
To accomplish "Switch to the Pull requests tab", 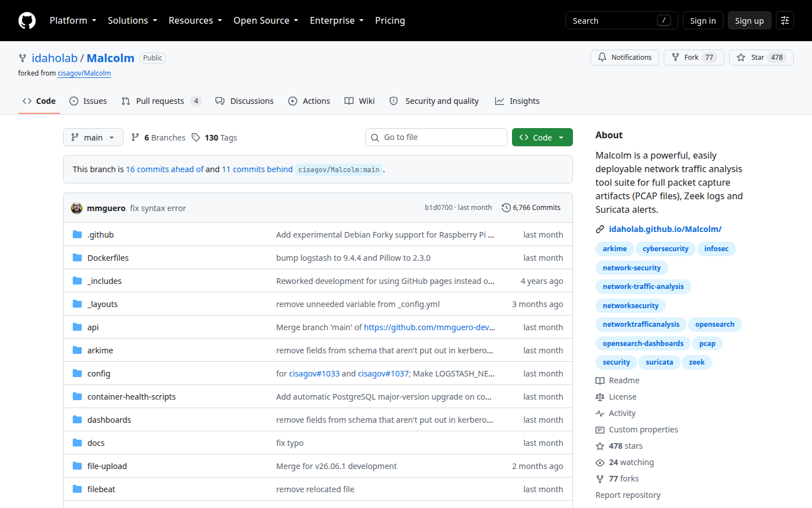I will click(x=161, y=101).
